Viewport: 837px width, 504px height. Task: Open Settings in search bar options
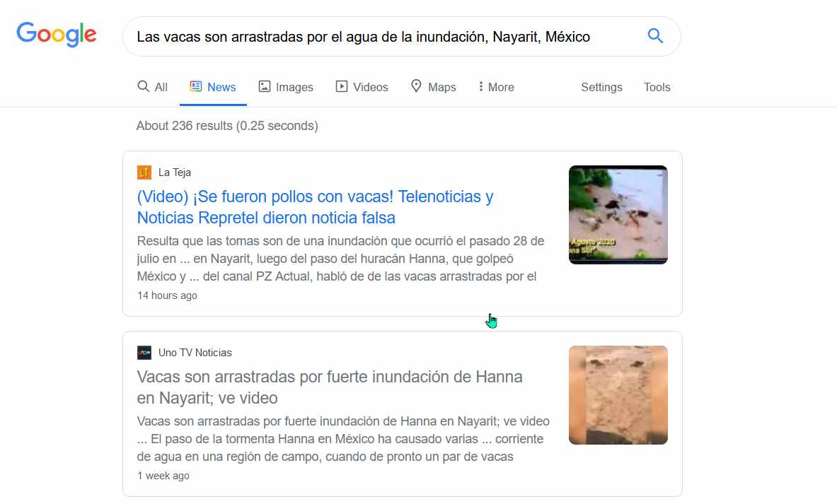pyautogui.click(x=601, y=87)
